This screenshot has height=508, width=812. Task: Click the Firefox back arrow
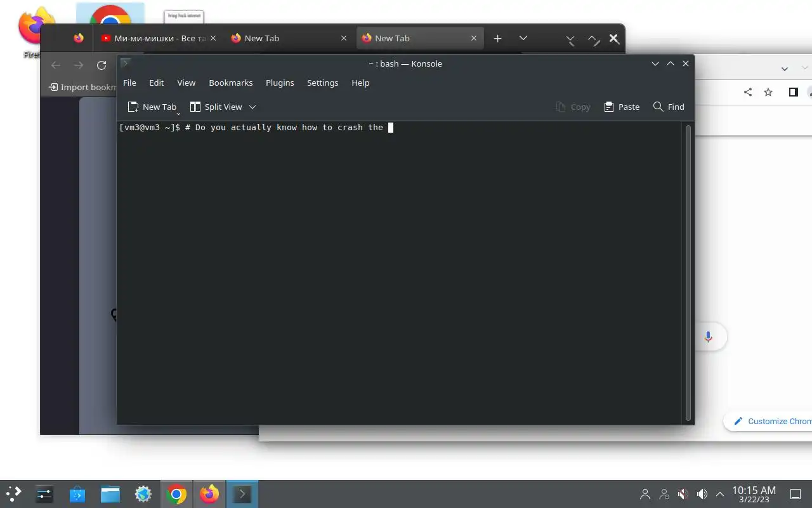coord(56,65)
